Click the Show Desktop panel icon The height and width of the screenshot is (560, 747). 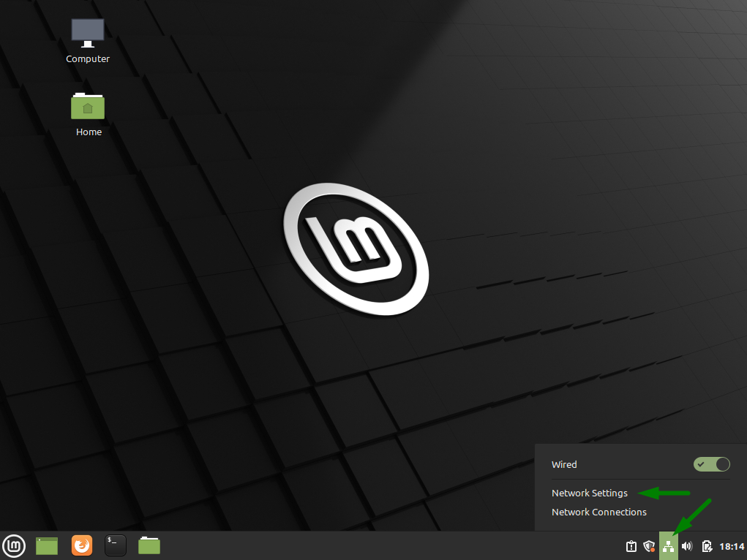(47, 545)
